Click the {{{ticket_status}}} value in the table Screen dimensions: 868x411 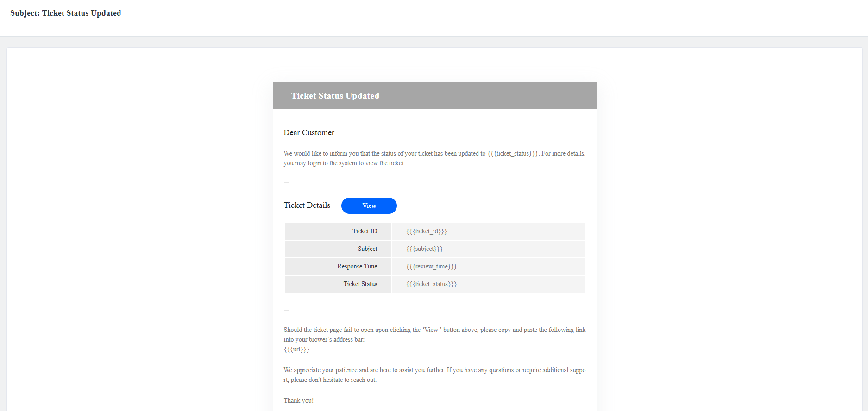[x=431, y=284]
